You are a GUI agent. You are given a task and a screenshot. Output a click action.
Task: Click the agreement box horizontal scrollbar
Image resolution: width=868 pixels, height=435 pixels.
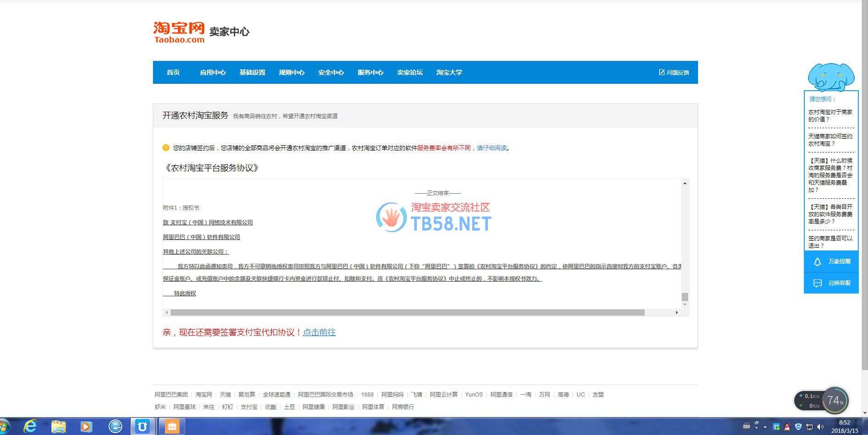(x=408, y=313)
